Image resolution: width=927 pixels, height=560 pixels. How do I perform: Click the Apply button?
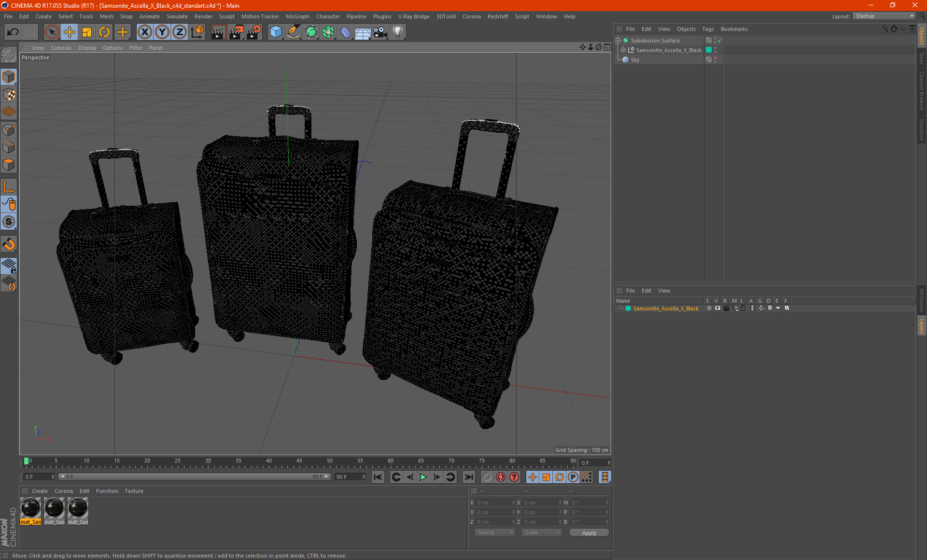pos(589,533)
